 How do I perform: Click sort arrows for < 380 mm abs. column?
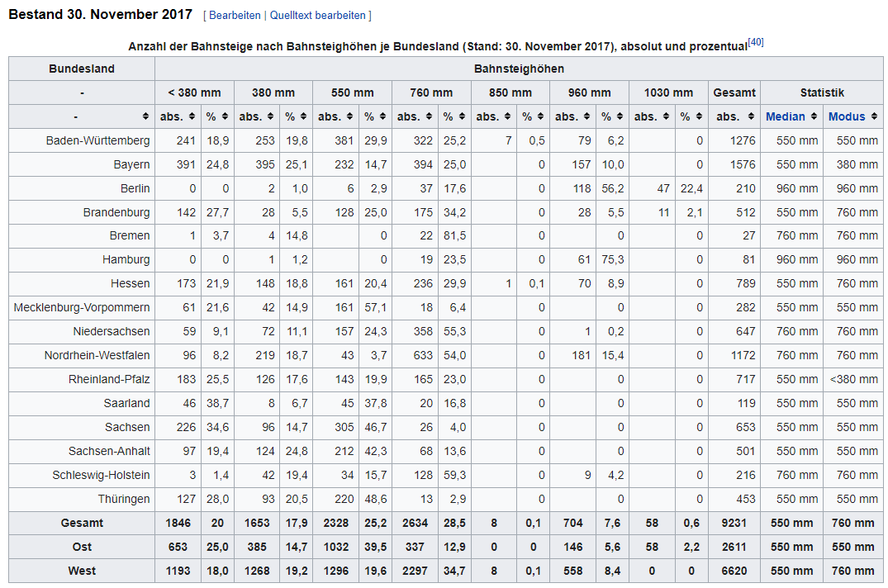192,116
